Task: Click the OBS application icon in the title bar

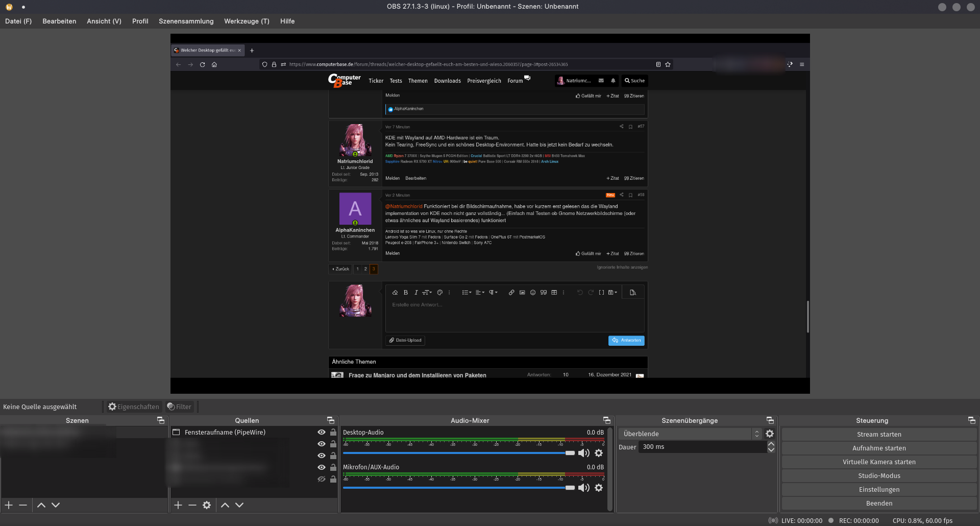Action: click(x=9, y=7)
